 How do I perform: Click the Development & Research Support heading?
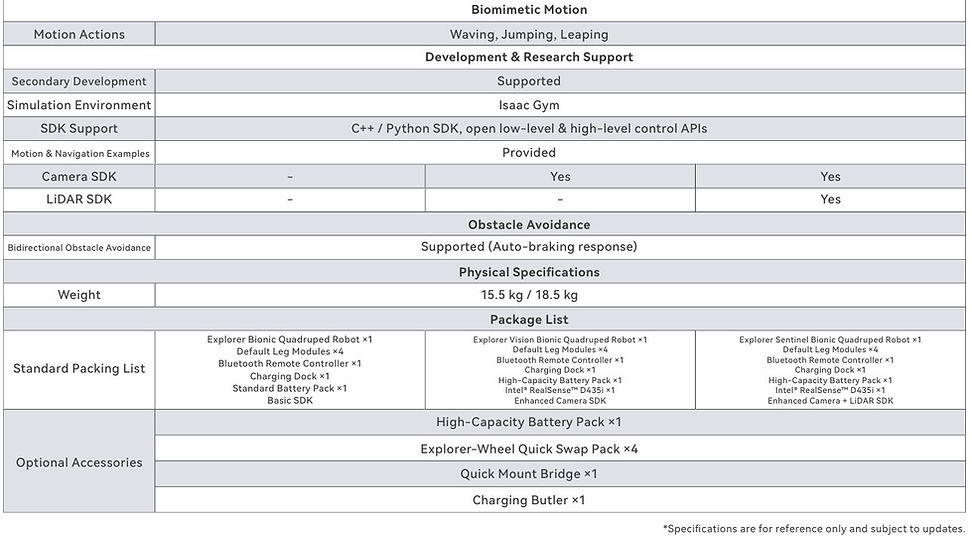click(x=529, y=57)
